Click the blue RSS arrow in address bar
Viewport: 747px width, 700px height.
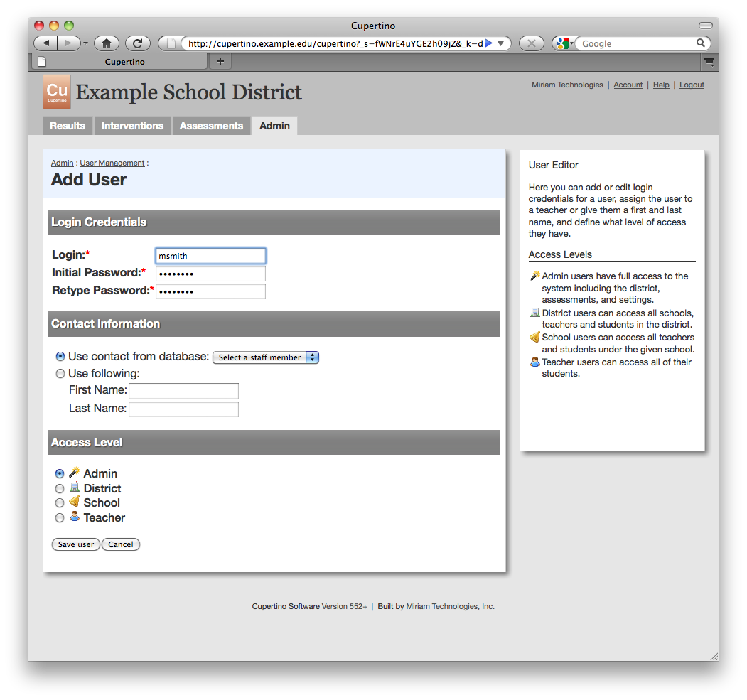[x=488, y=43]
